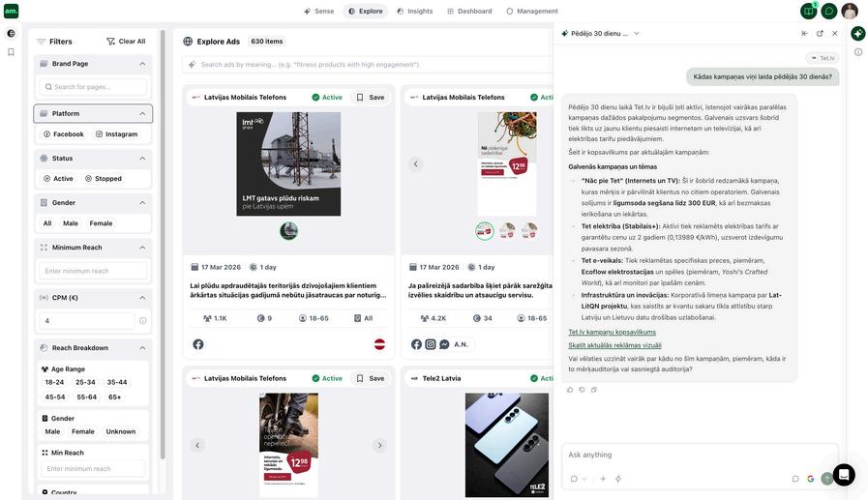Click the Ask anything chat input
Viewport: 868px width, 500px height.
[x=700, y=456]
